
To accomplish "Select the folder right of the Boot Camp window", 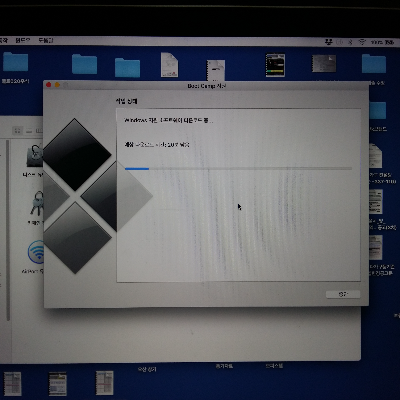I will pos(378,111).
